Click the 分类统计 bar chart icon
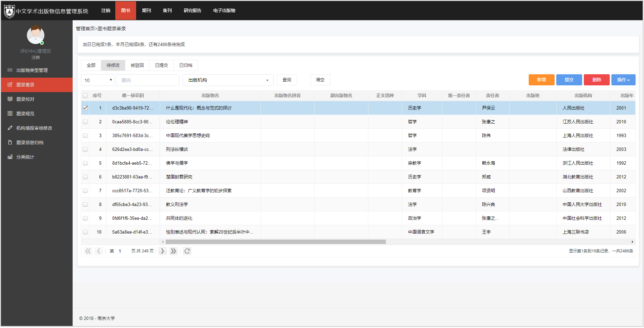This screenshot has width=644, height=328. pyautogui.click(x=10, y=157)
